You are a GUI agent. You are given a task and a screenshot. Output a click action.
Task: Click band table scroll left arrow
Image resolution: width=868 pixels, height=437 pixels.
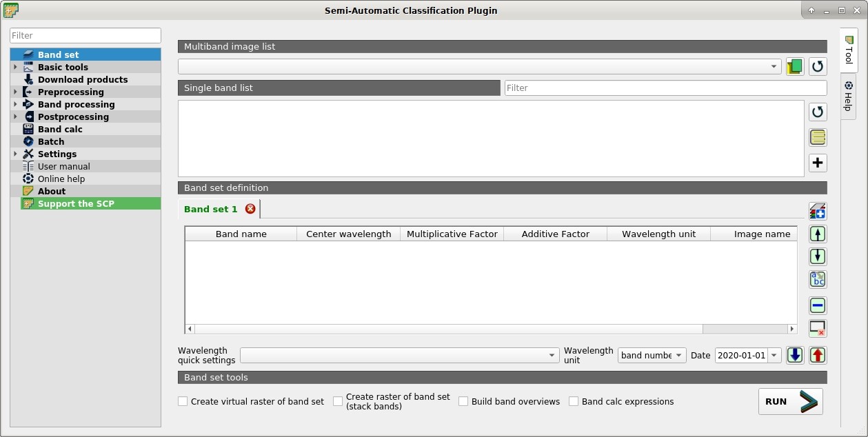coord(190,329)
